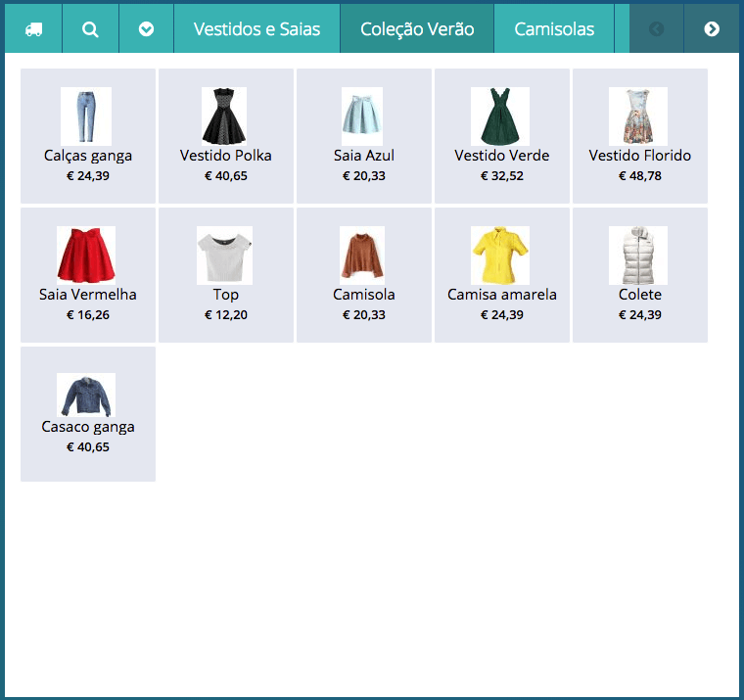Click the Saia Vermelha product image
744x700 pixels.
pos(87,255)
